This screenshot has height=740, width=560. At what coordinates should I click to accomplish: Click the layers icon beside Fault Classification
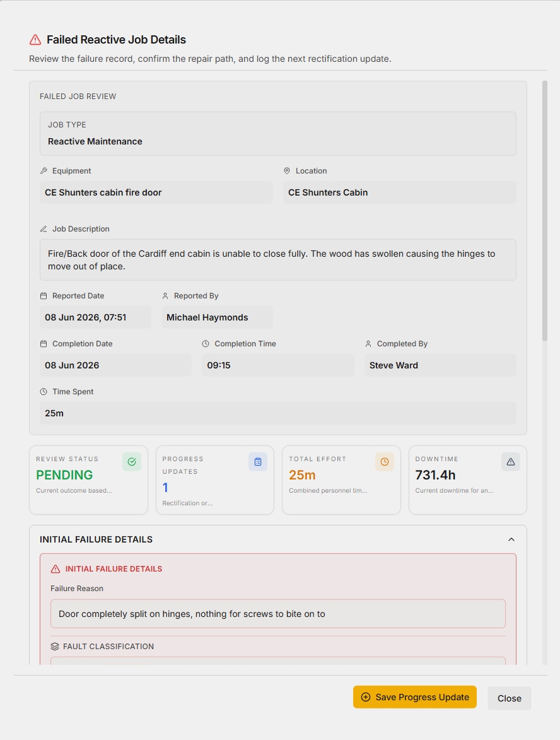[x=55, y=647]
